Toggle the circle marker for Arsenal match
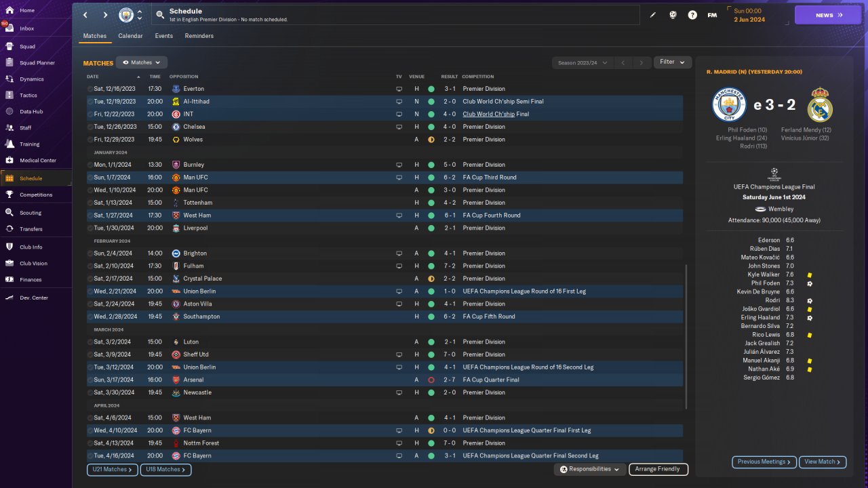The image size is (868, 488). [x=90, y=380]
